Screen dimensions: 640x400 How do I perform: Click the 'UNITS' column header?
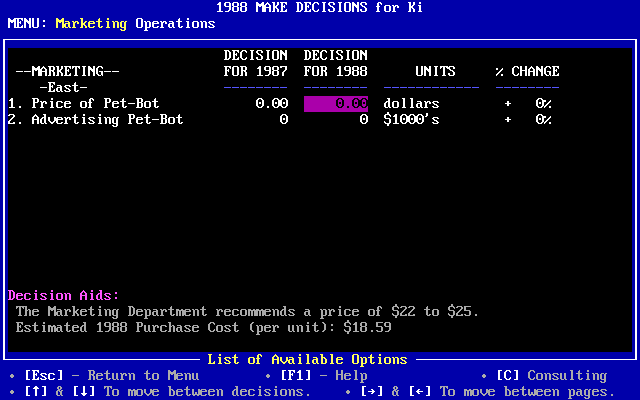[x=435, y=72]
